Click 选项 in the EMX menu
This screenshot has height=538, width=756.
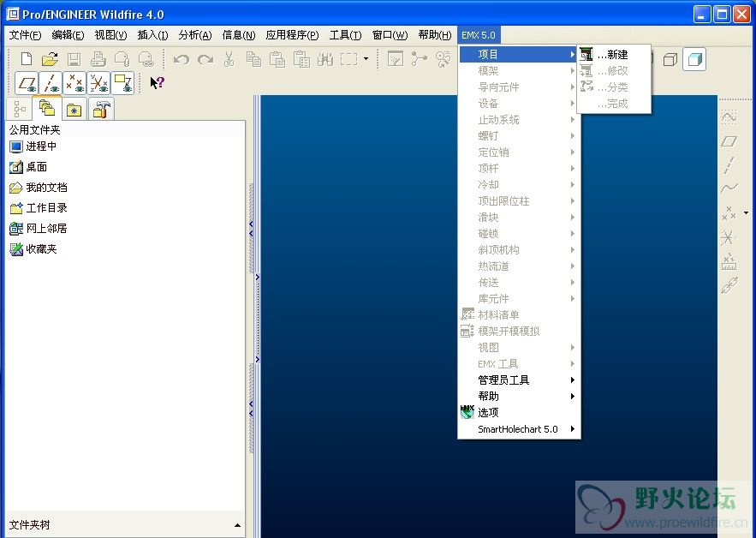(x=518, y=413)
